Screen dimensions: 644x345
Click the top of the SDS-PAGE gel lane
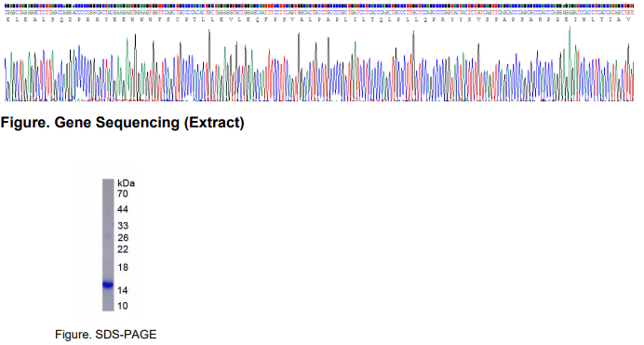point(108,181)
